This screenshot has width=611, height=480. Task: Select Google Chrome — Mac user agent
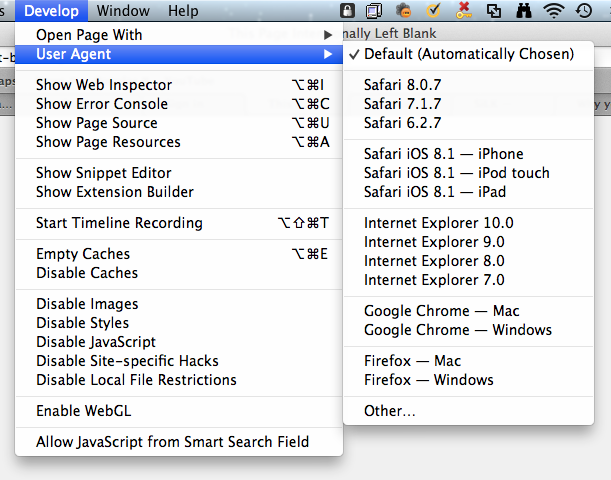click(x=468, y=311)
